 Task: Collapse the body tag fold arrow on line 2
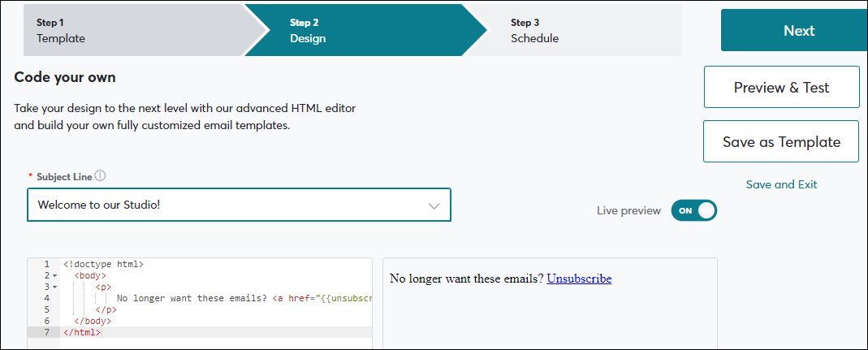click(x=55, y=276)
